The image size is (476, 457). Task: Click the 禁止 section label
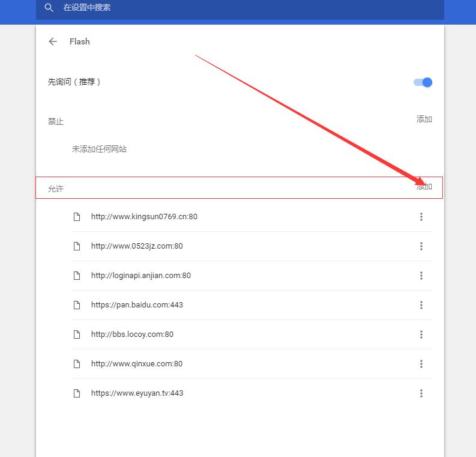56,121
